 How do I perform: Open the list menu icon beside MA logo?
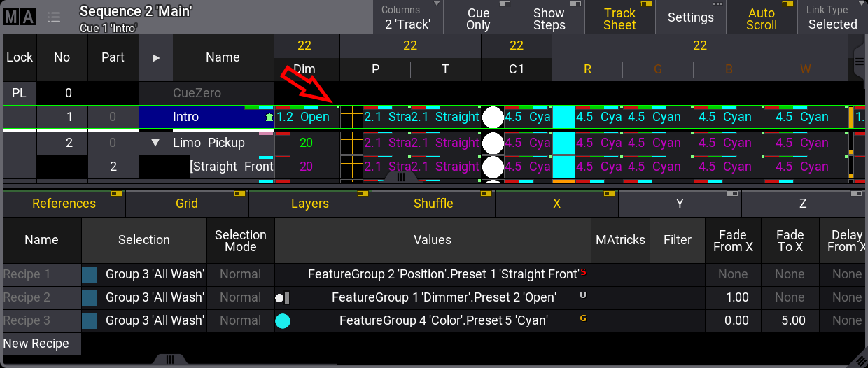tap(54, 17)
